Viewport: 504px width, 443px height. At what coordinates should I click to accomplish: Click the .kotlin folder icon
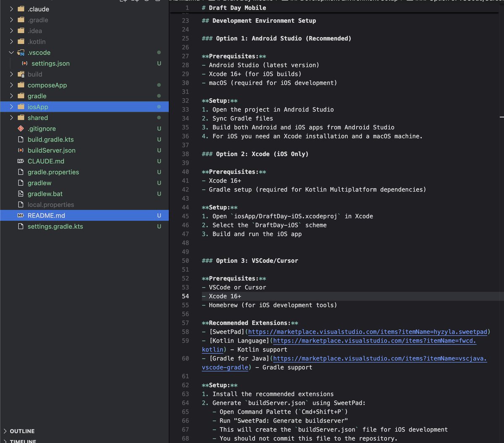pyautogui.click(x=21, y=42)
